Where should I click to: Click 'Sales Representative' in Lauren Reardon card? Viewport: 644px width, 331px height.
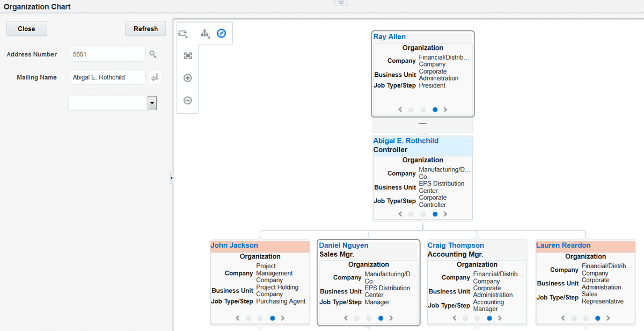[x=603, y=298]
